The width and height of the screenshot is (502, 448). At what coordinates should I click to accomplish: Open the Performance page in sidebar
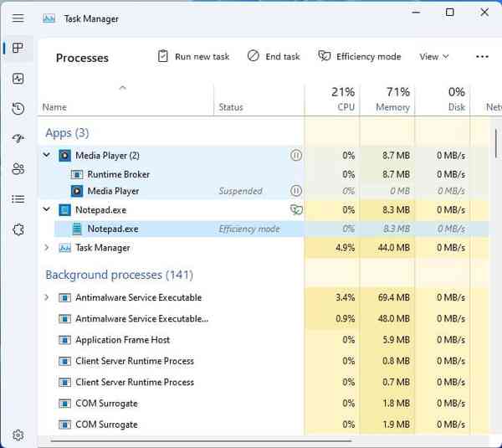[18, 79]
